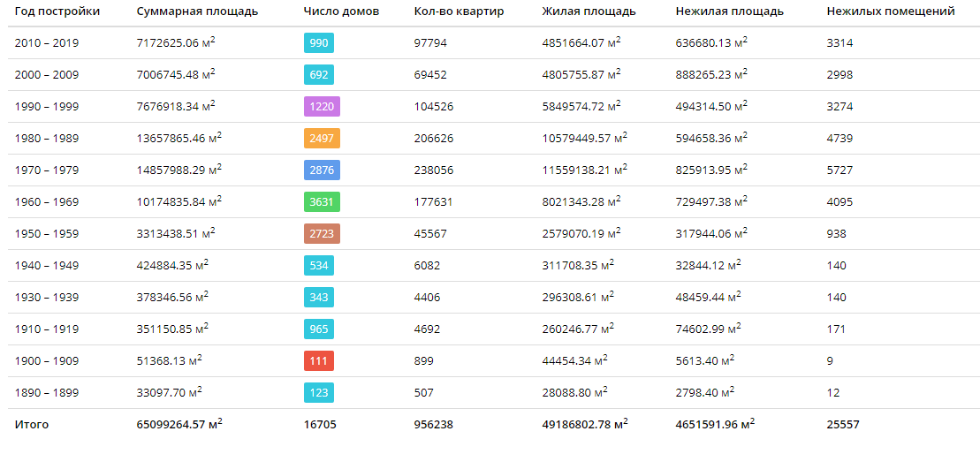Image resolution: width=980 pixels, height=454 pixels.
Task: Click the brown 2723 badge
Action: pos(322,234)
